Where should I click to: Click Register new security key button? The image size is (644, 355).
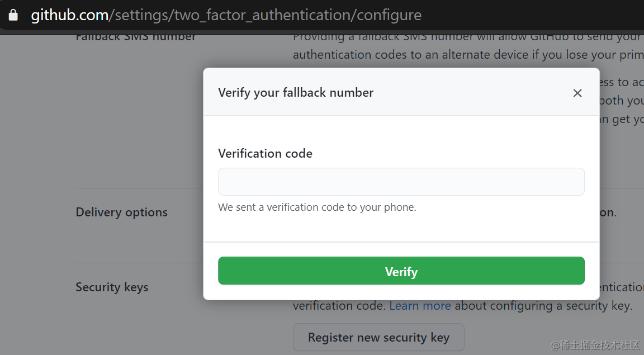pyautogui.click(x=378, y=338)
